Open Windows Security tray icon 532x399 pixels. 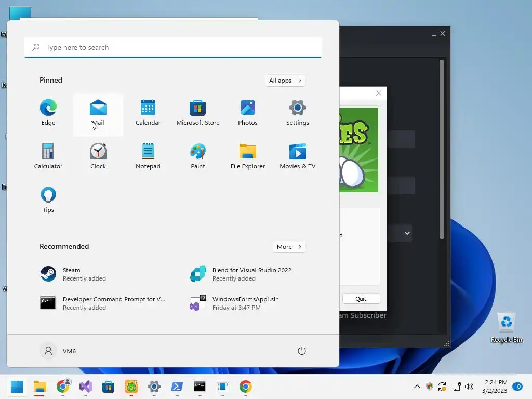[x=430, y=387]
